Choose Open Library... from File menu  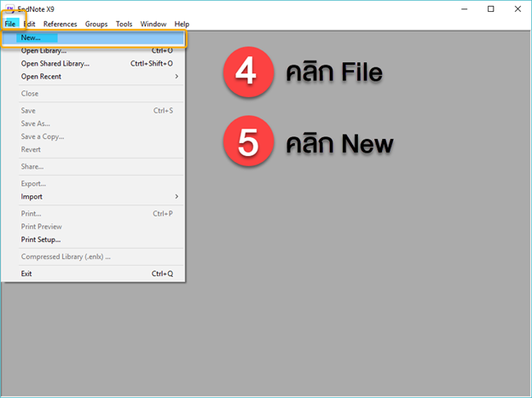(x=44, y=50)
